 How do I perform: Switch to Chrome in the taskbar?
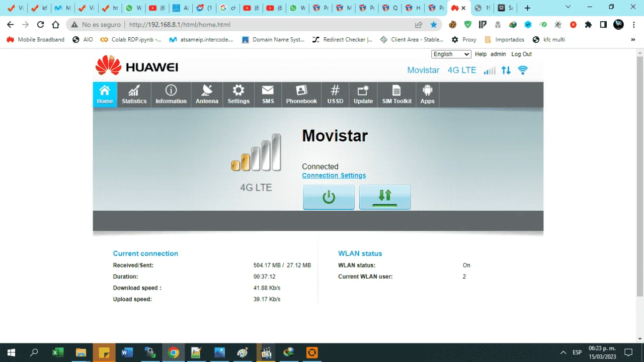[173, 352]
